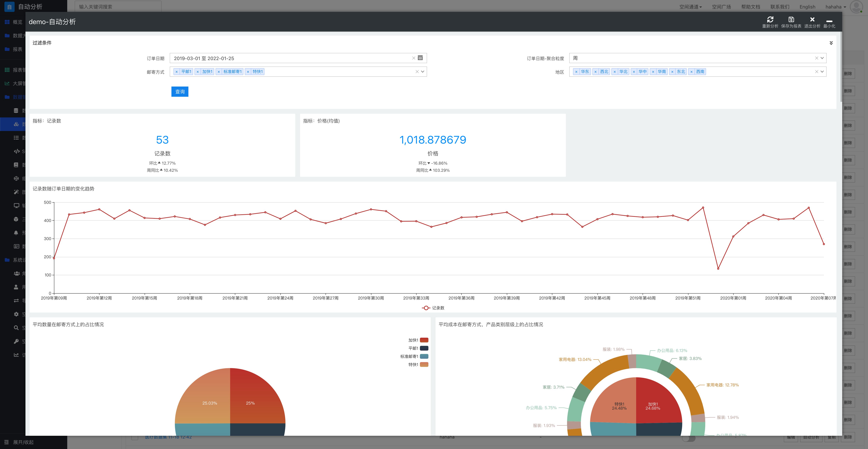This screenshot has height=449, width=868.
Task: Click the 保存为报表 save icon
Action: point(791,20)
